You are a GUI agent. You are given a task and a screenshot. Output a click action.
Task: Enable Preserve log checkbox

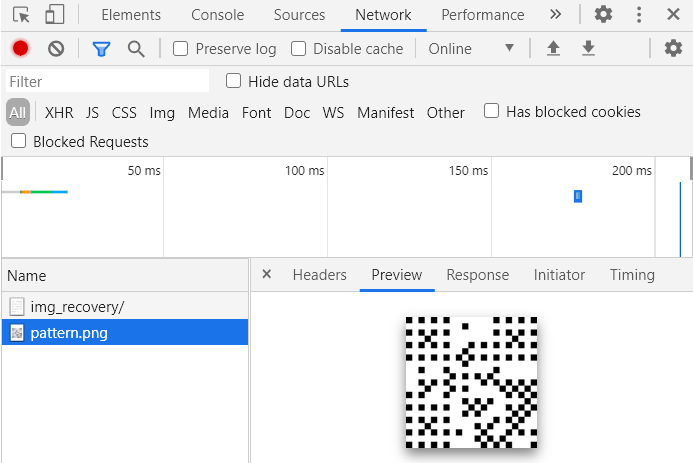tap(180, 49)
